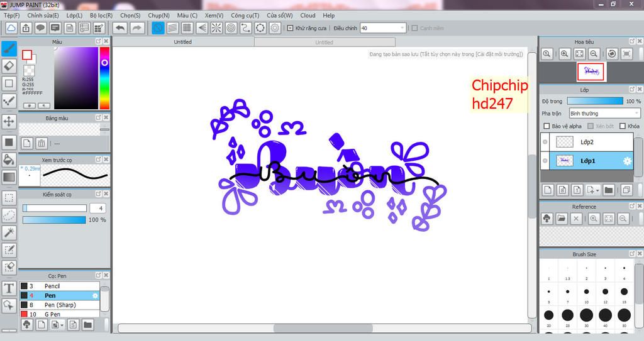Click the Undo arrow in toolbar
The image size is (644, 341).
pyautogui.click(x=120, y=28)
